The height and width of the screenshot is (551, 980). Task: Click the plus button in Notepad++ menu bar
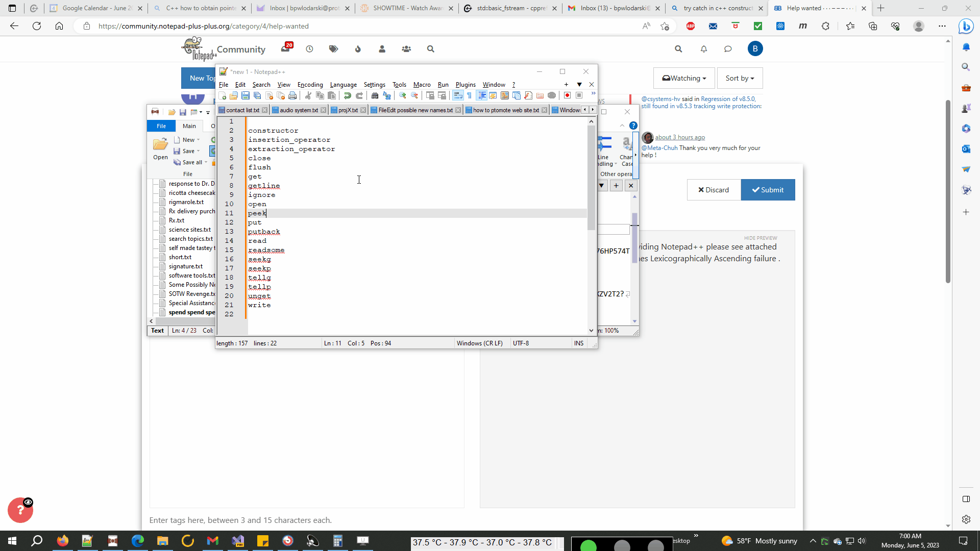click(566, 85)
